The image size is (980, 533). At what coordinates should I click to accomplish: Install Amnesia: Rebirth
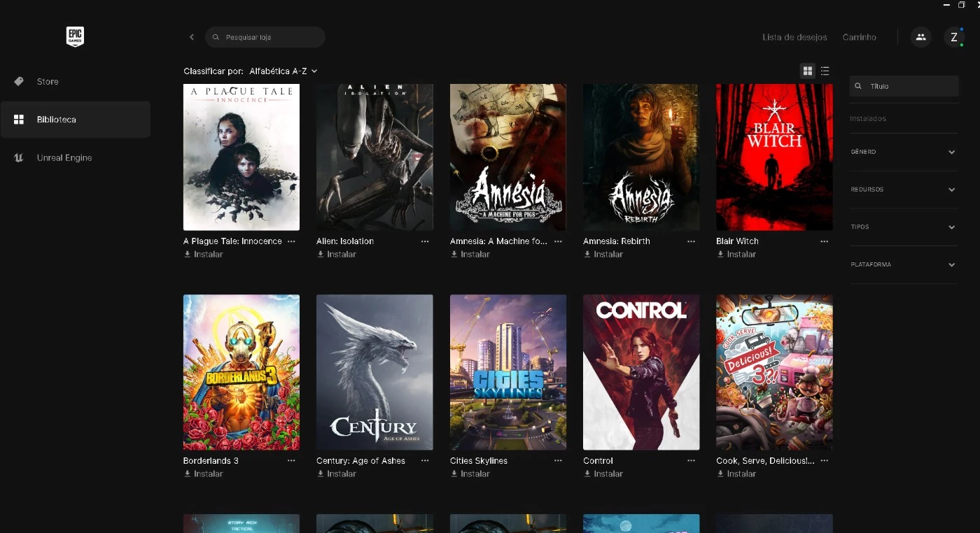[x=603, y=255]
